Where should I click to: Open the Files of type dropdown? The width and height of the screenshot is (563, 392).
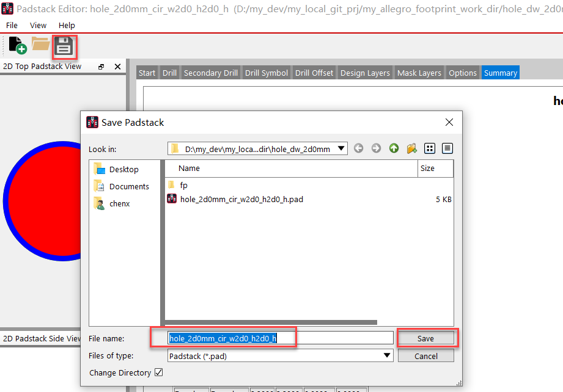386,355
